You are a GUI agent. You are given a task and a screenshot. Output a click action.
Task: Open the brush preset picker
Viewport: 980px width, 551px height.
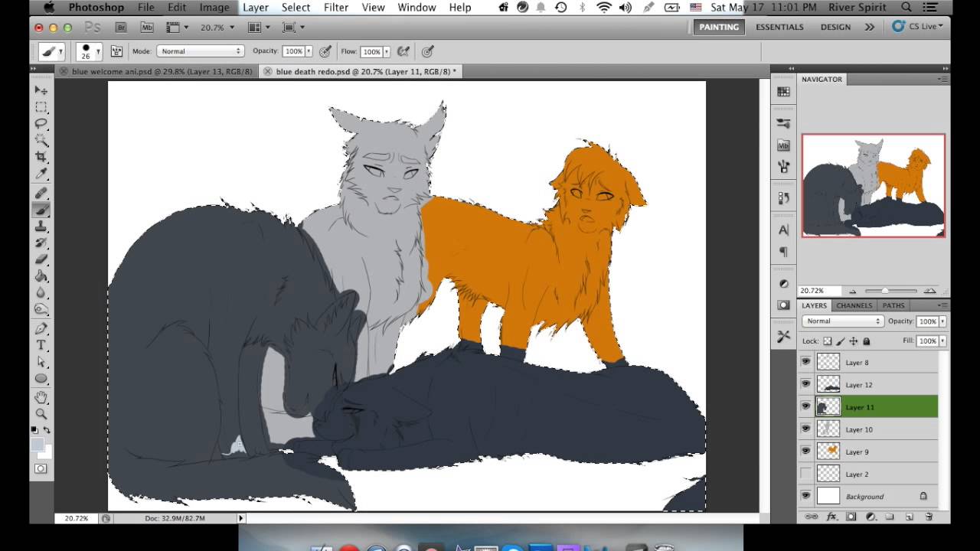point(88,51)
